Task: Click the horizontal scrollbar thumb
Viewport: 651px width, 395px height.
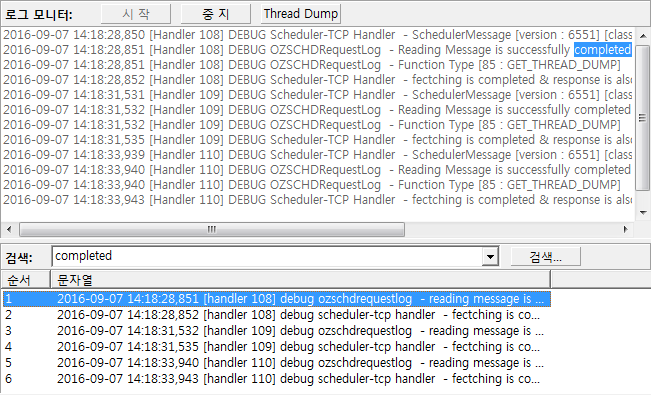Action: pos(212,229)
